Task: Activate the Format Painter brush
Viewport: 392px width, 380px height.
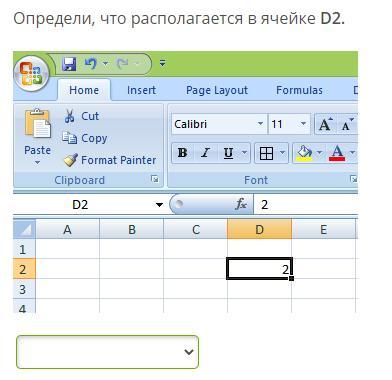Action: coord(110,160)
